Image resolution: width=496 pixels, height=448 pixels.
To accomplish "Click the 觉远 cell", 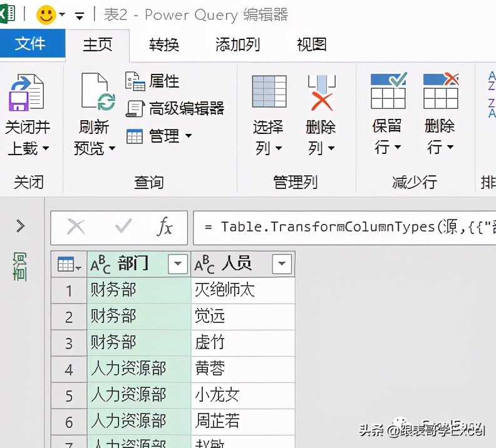I will 243,317.
